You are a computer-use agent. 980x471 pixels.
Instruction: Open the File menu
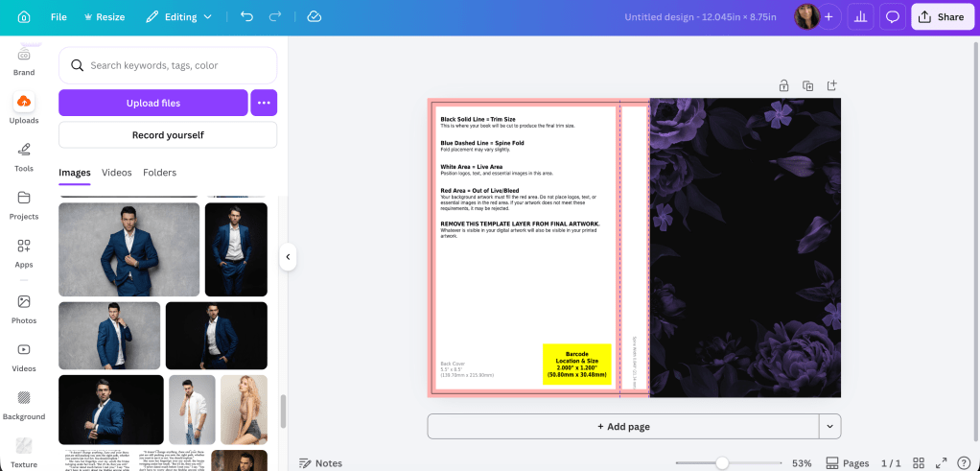[x=58, y=17]
